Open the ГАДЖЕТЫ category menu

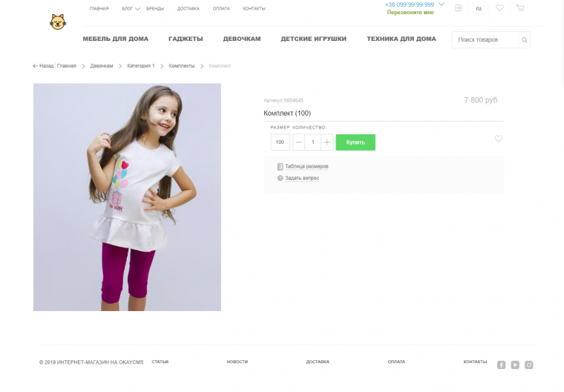pyautogui.click(x=186, y=39)
